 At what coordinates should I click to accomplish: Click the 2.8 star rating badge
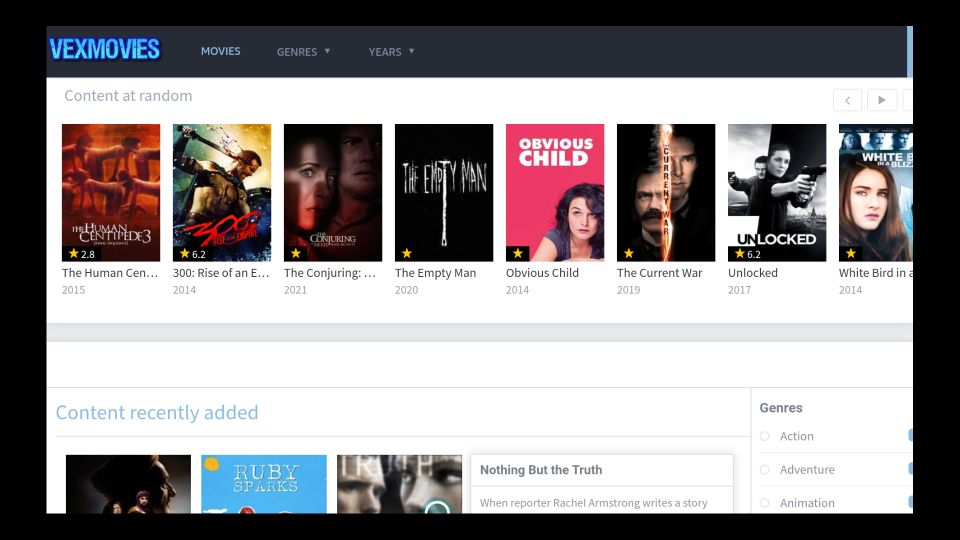click(x=81, y=253)
